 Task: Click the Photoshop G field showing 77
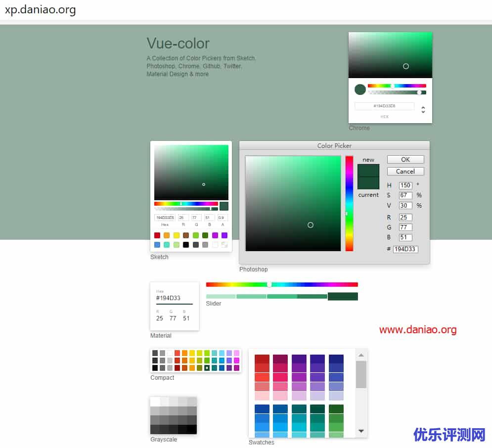(405, 227)
